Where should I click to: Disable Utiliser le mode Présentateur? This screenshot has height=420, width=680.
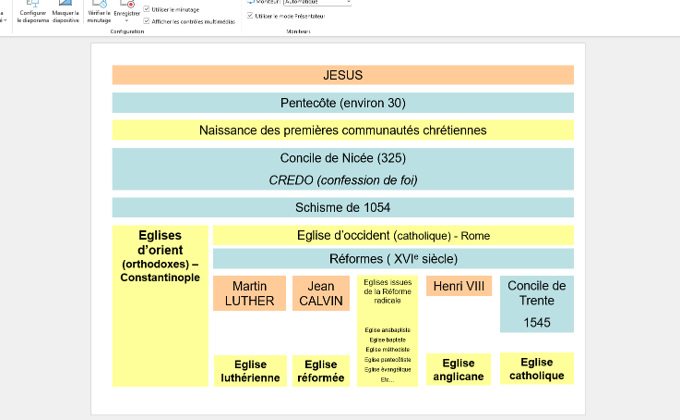pos(250,17)
